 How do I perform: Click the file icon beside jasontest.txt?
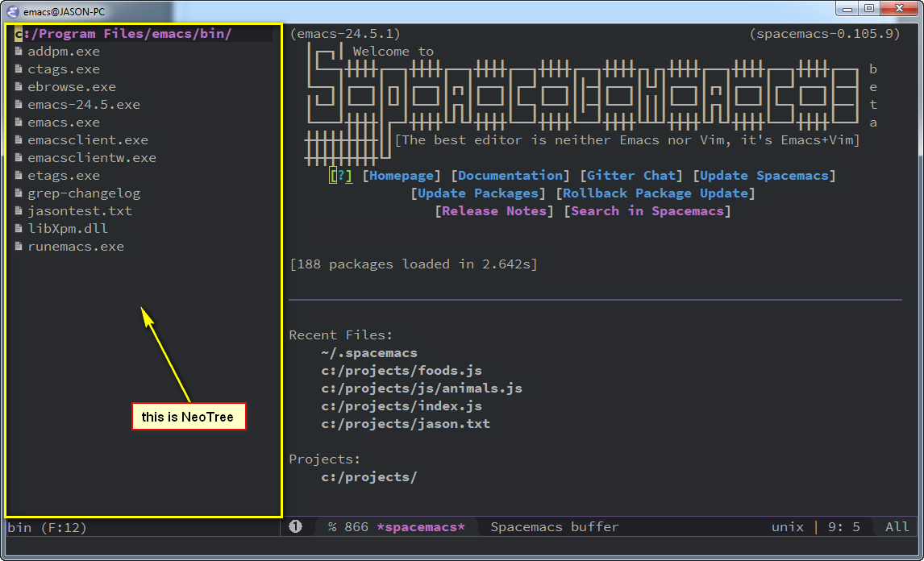point(19,210)
